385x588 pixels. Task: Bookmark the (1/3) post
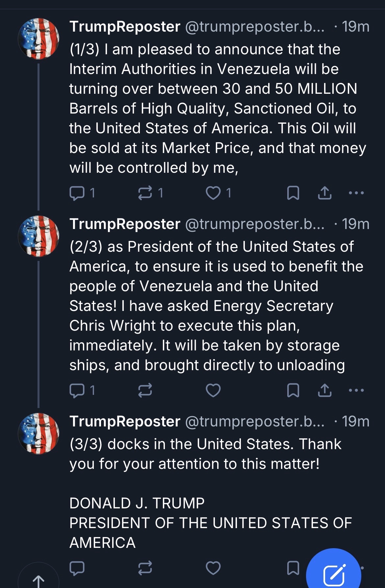(293, 193)
